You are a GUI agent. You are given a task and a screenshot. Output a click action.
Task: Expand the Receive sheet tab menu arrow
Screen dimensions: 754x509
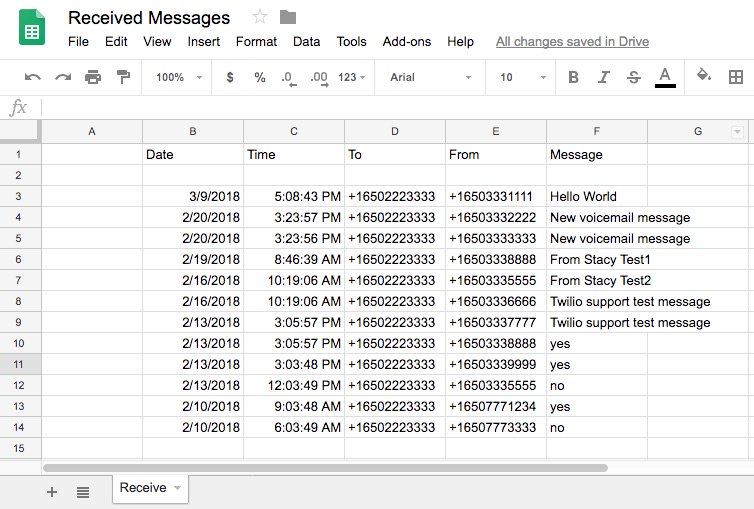[177, 488]
